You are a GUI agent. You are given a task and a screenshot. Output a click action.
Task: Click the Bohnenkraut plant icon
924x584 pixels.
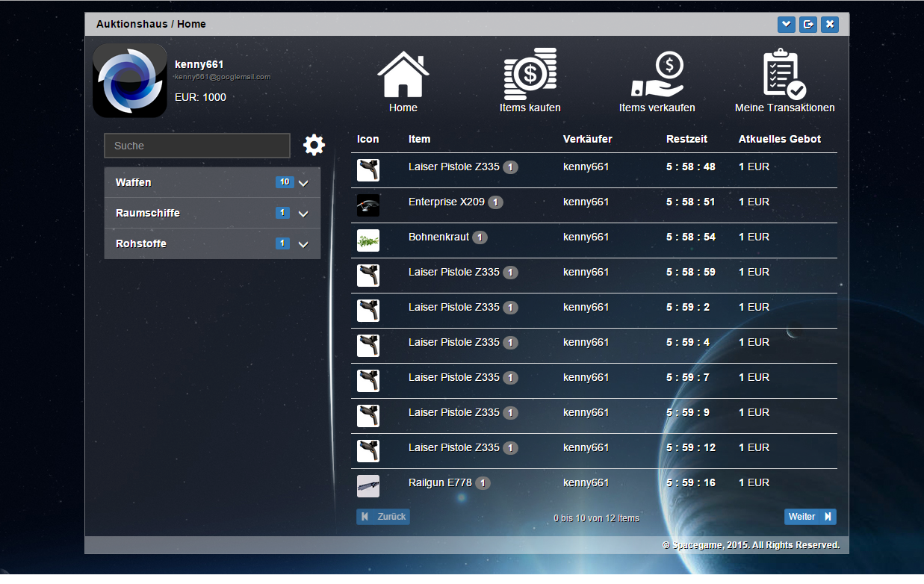[x=368, y=240]
